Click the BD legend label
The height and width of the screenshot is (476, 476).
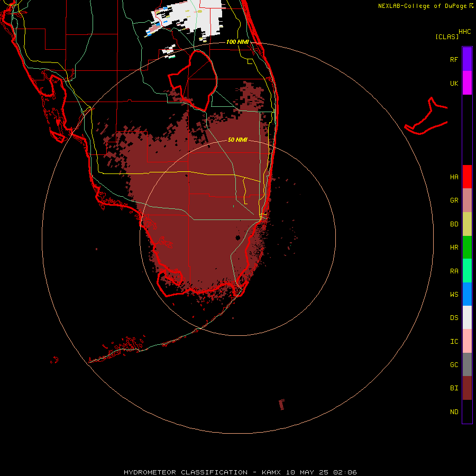(454, 224)
